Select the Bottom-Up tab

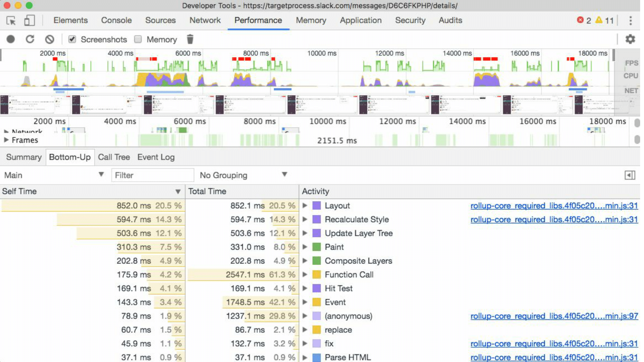[70, 157]
